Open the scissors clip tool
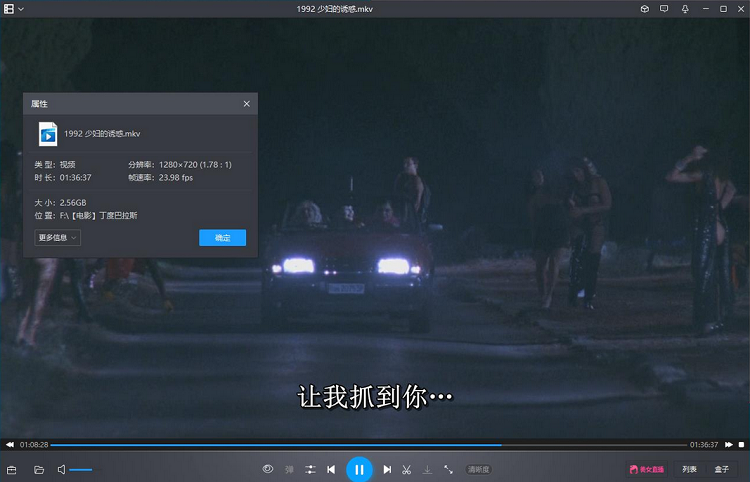This screenshot has height=482, width=750. pyautogui.click(x=407, y=469)
